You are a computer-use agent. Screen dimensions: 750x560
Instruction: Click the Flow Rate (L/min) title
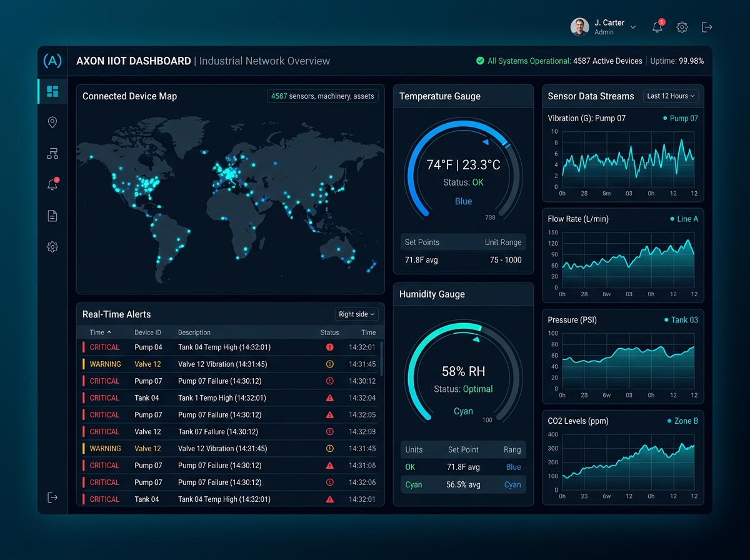(578, 219)
